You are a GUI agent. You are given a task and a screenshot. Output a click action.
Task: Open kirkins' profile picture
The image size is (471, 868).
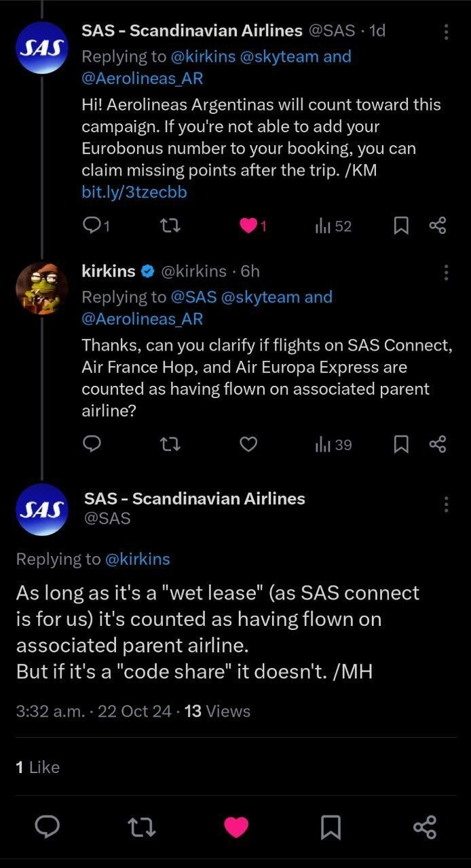[x=41, y=288]
